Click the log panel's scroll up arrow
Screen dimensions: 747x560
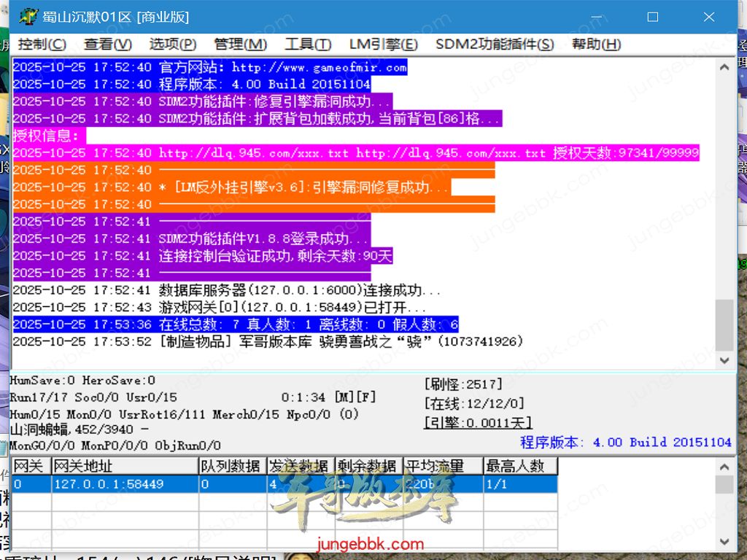pyautogui.click(x=724, y=68)
